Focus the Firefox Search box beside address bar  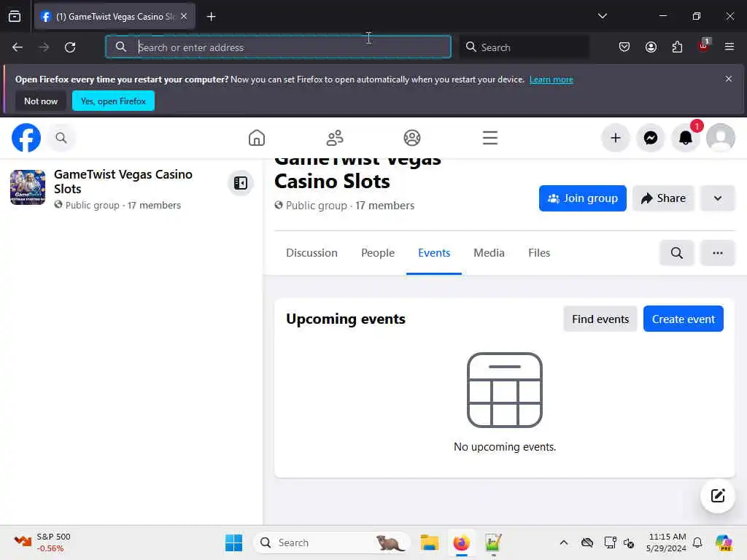tap(524, 47)
